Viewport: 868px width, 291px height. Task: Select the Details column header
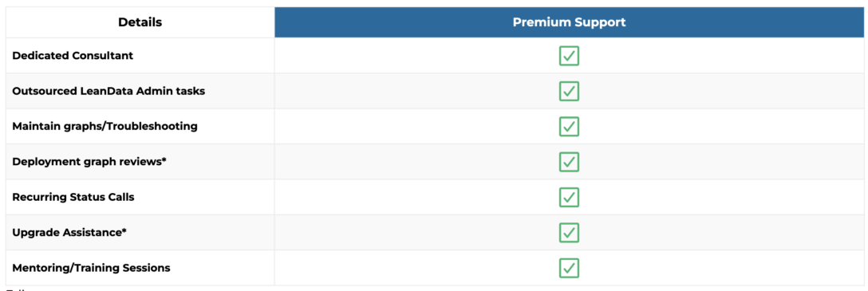[x=140, y=22]
